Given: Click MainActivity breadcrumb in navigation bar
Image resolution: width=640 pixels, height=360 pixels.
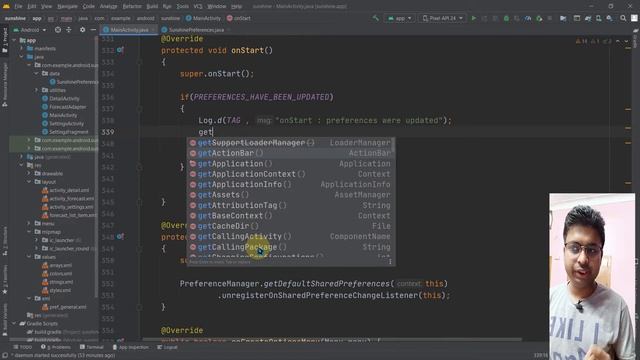Looking at the screenshot, I should (x=203, y=18).
